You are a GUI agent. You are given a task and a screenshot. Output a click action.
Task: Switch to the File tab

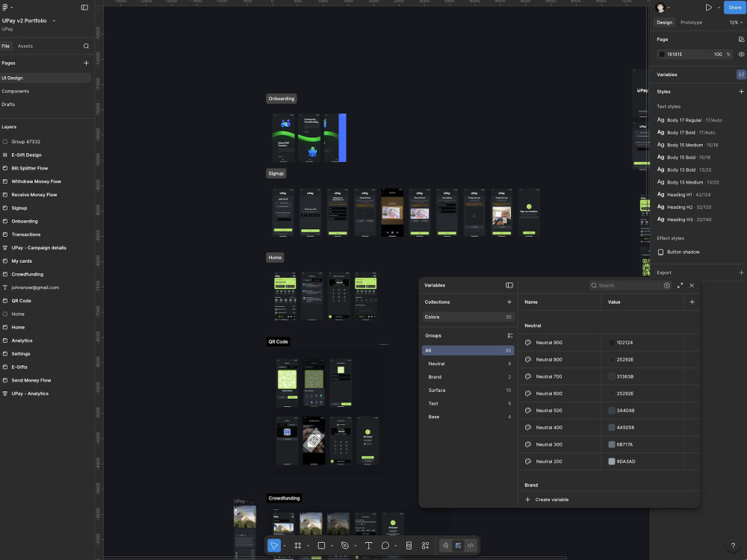6,46
